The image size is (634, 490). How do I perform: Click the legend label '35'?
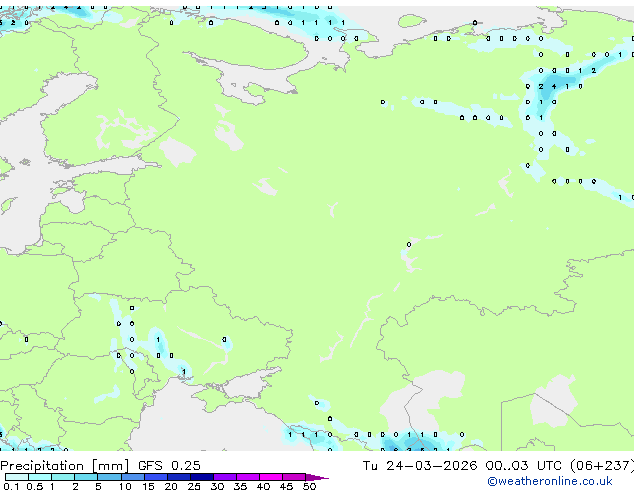[x=240, y=486]
